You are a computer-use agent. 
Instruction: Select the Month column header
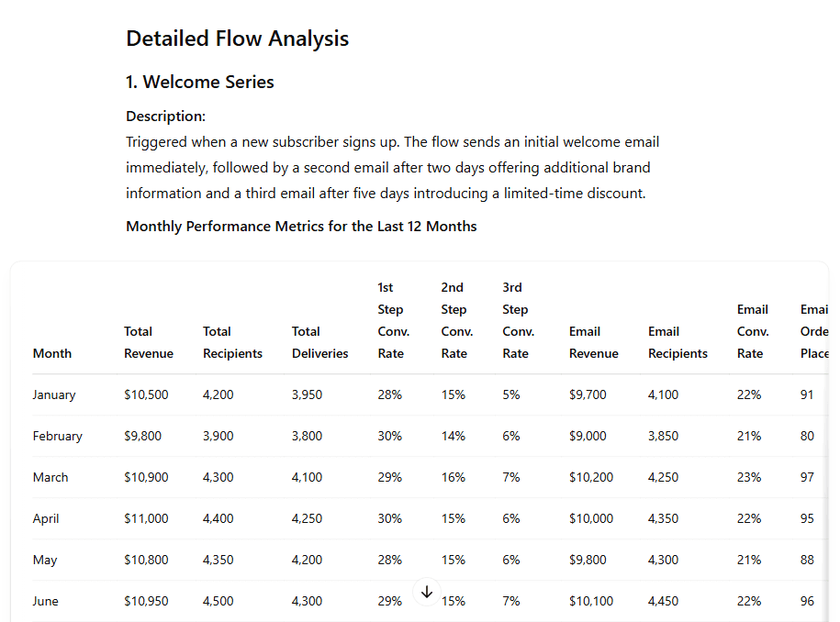click(52, 353)
